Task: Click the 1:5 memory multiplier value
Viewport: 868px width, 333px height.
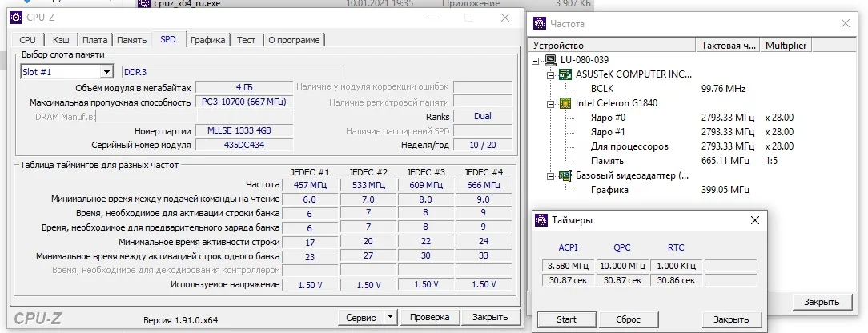Action: pyautogui.click(x=773, y=161)
